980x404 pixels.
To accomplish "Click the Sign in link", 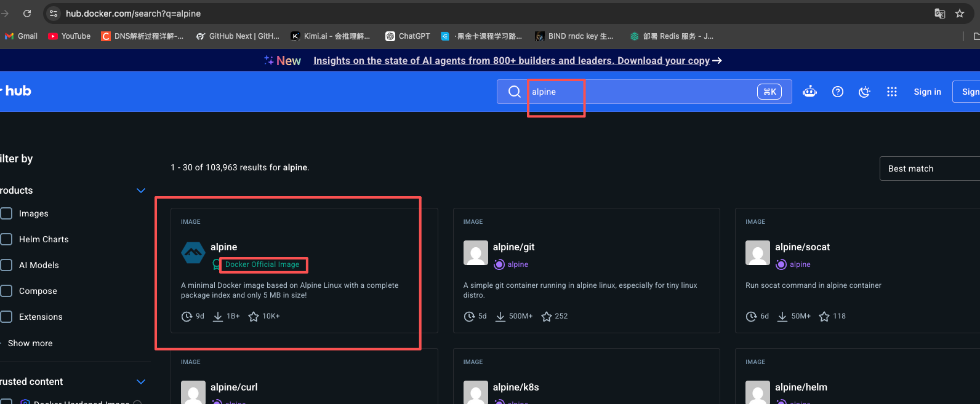I will click(927, 92).
